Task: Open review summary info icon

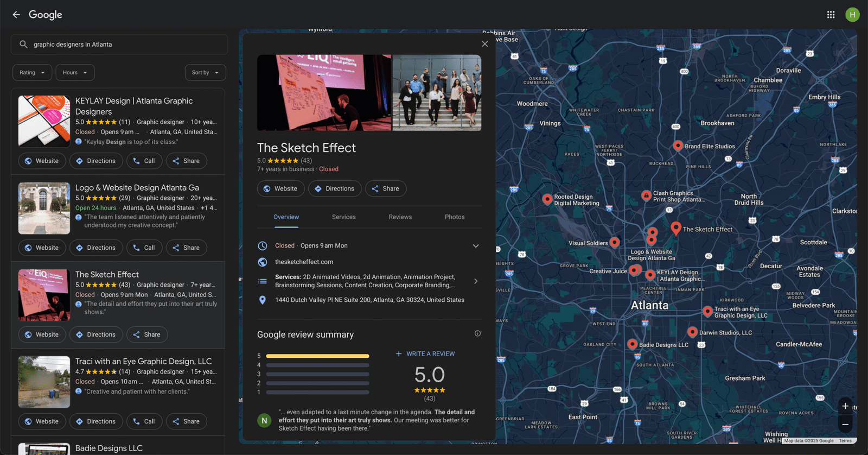Action: pos(477,333)
